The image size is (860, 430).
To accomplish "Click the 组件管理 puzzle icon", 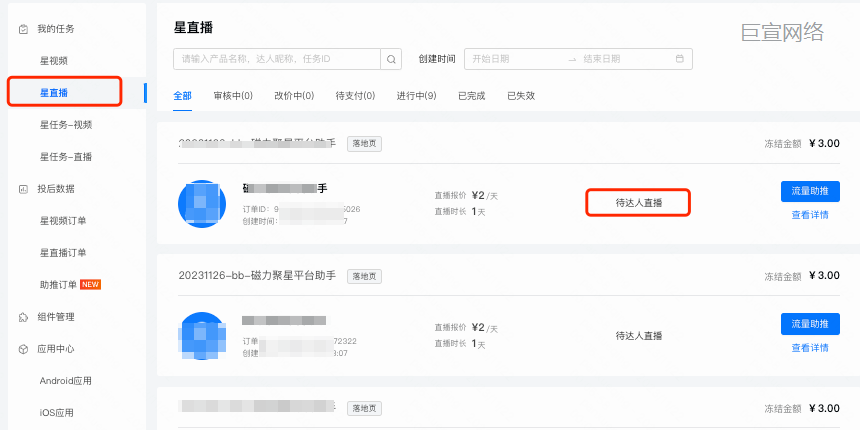I will (x=23, y=317).
